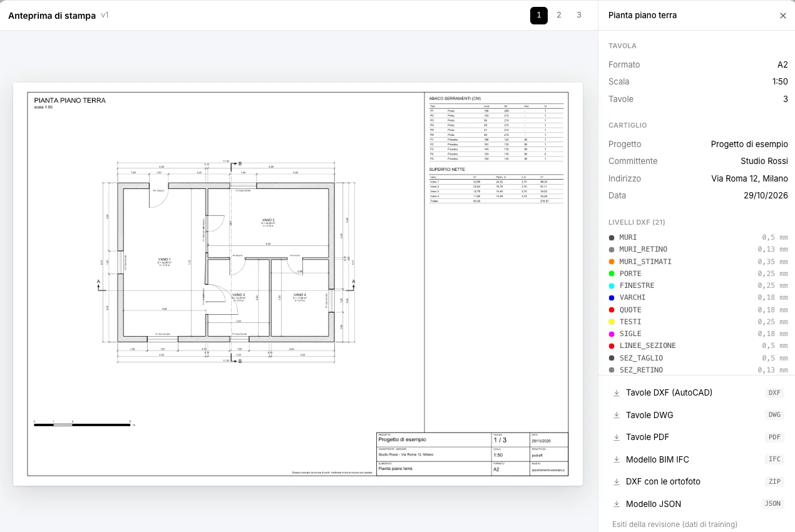
Task: Download DXF con le ortofoto ZIP
Action: pyautogui.click(x=697, y=482)
